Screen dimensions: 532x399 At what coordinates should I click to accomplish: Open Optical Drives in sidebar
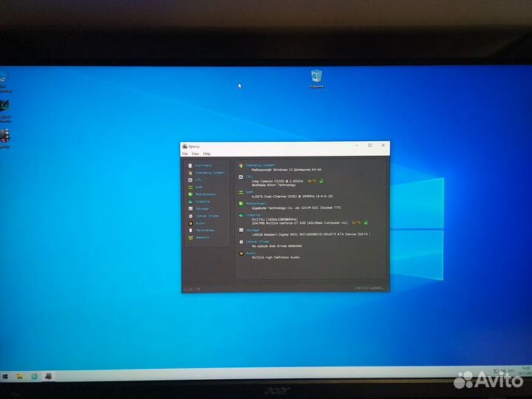point(206,216)
